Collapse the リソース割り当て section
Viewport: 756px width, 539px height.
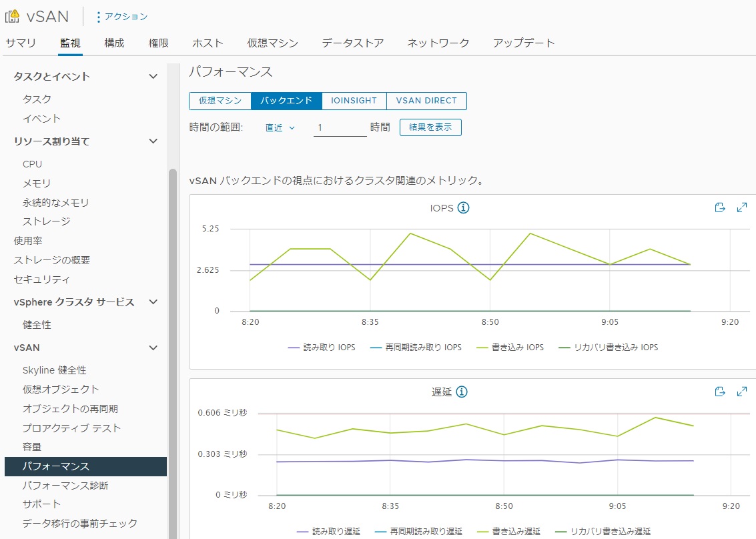153,141
